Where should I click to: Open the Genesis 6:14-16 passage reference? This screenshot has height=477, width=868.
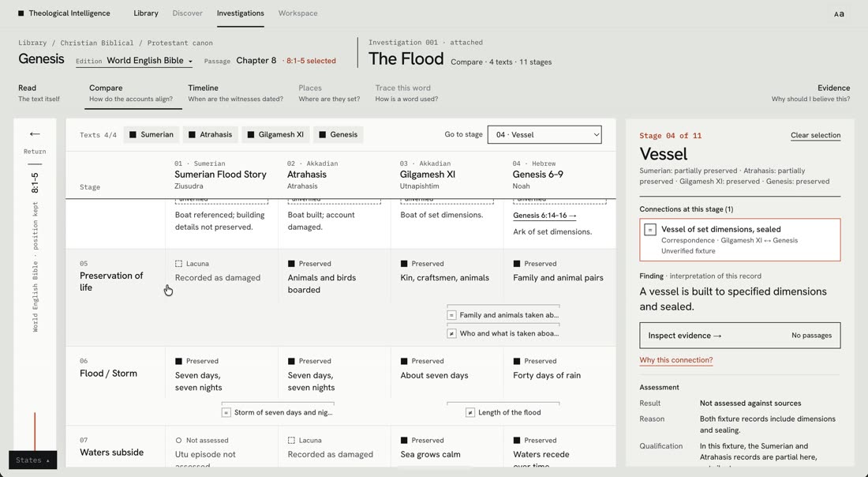[x=544, y=216]
